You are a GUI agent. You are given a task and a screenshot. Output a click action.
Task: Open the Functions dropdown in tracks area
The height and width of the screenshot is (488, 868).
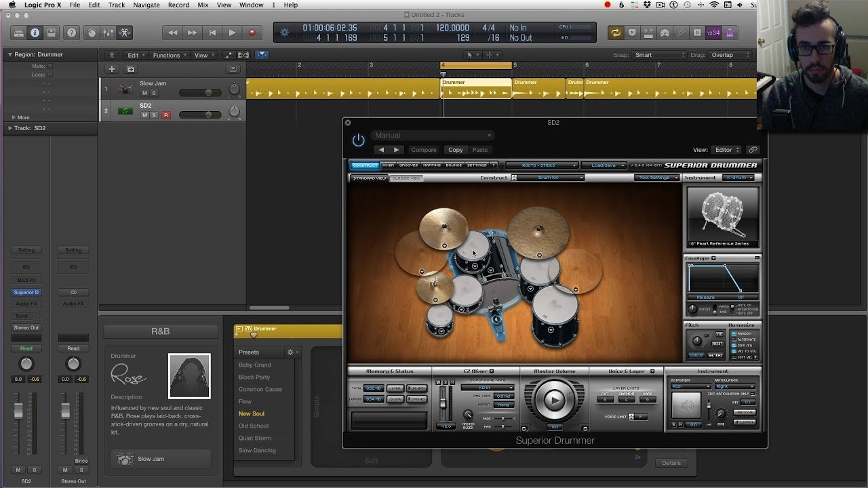(x=170, y=56)
